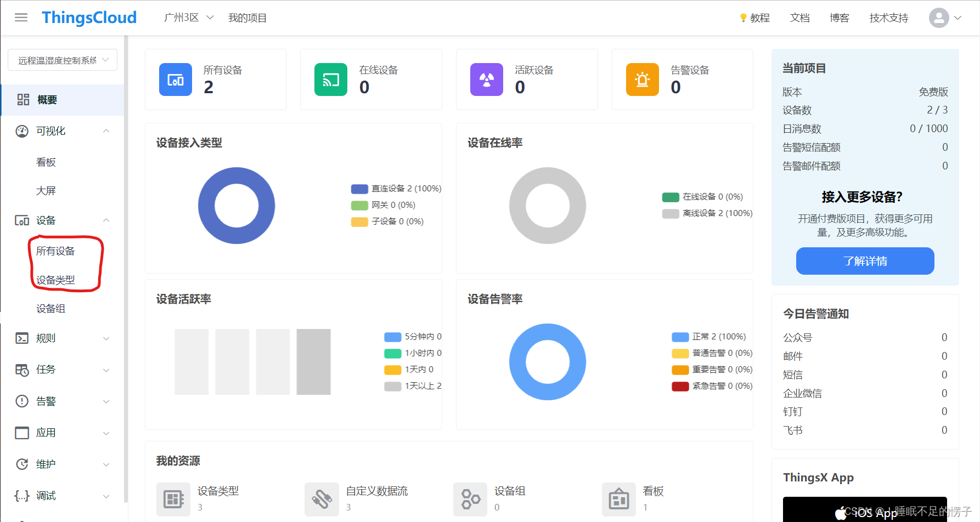The image size is (980, 522).
Task: Click the 1天以上 bar in activity chart
Action: (314, 362)
